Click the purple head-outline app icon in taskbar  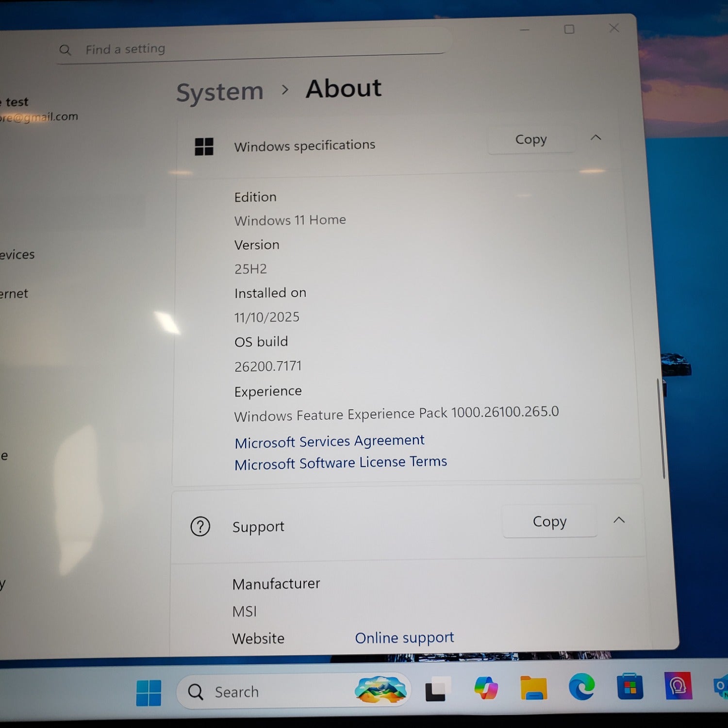678,686
